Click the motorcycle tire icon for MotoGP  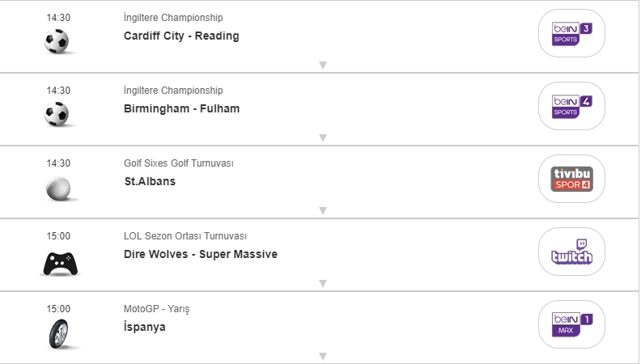58,332
